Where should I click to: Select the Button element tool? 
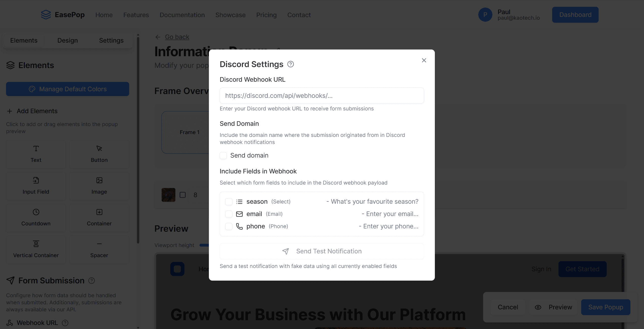pos(99,154)
